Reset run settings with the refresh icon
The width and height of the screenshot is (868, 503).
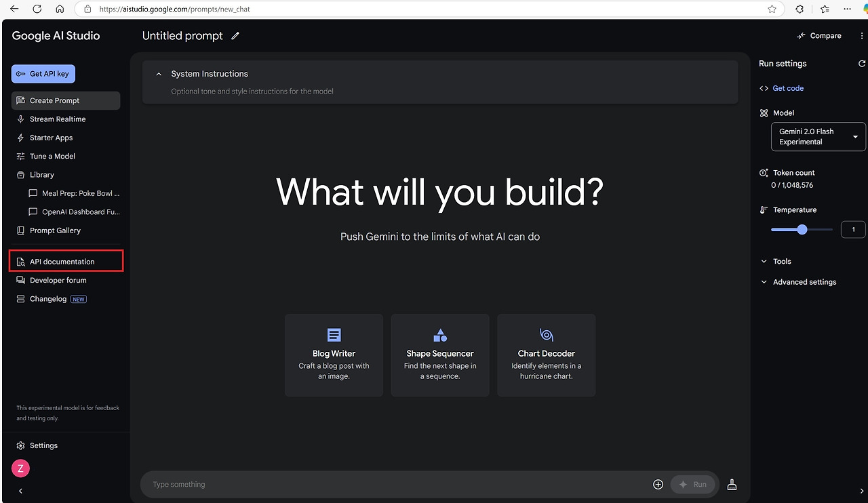862,64
